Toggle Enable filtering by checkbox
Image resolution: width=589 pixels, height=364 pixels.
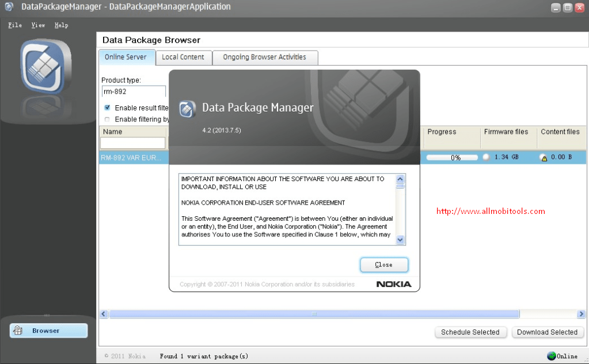click(x=107, y=120)
